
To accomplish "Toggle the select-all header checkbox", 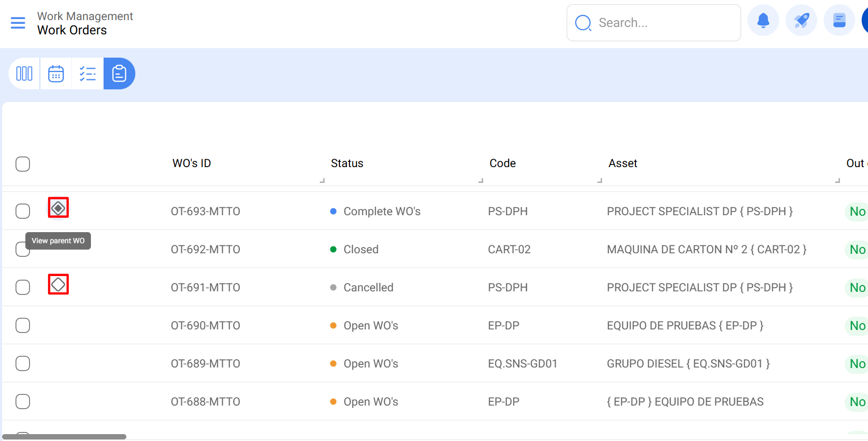I will point(23,164).
